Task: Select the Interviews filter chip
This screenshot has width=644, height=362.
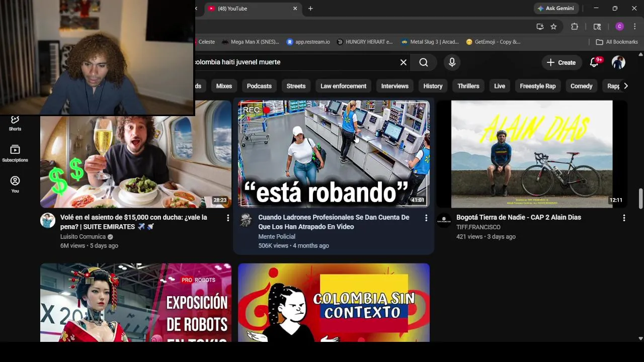Action: coord(394,86)
